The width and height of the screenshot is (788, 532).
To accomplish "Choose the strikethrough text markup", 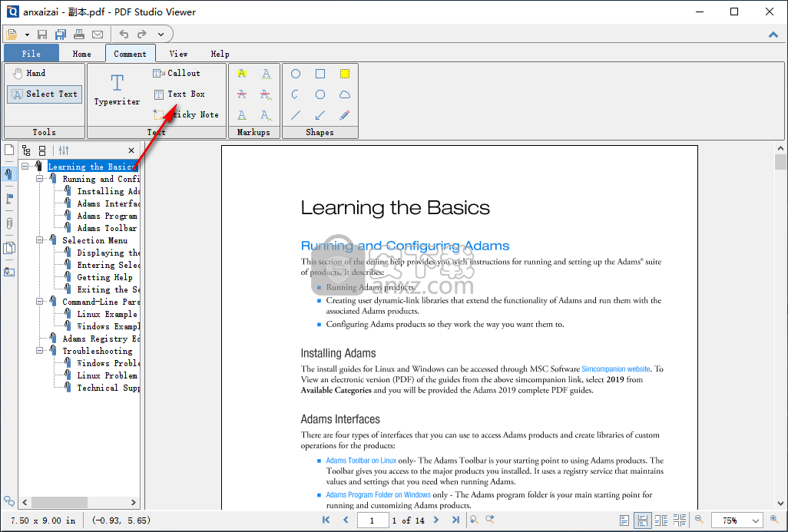I will tap(242, 94).
